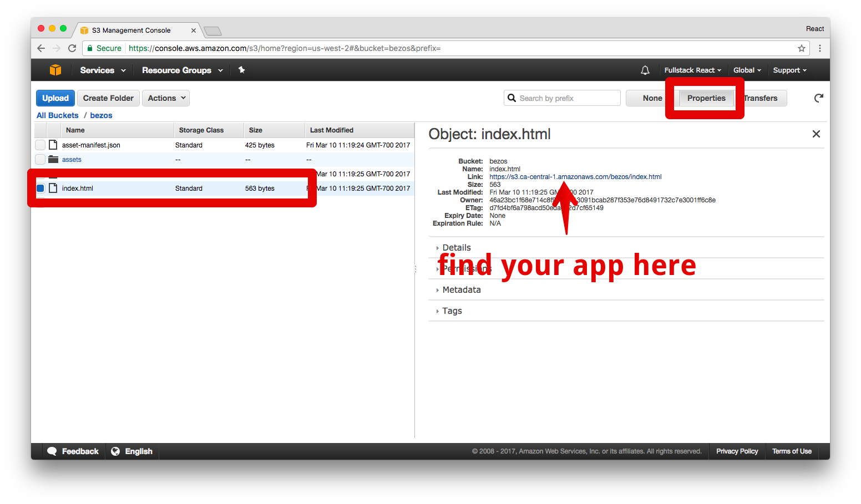Screen dimensions: 861x504
Task: Select the Transfers tab
Action: (761, 98)
